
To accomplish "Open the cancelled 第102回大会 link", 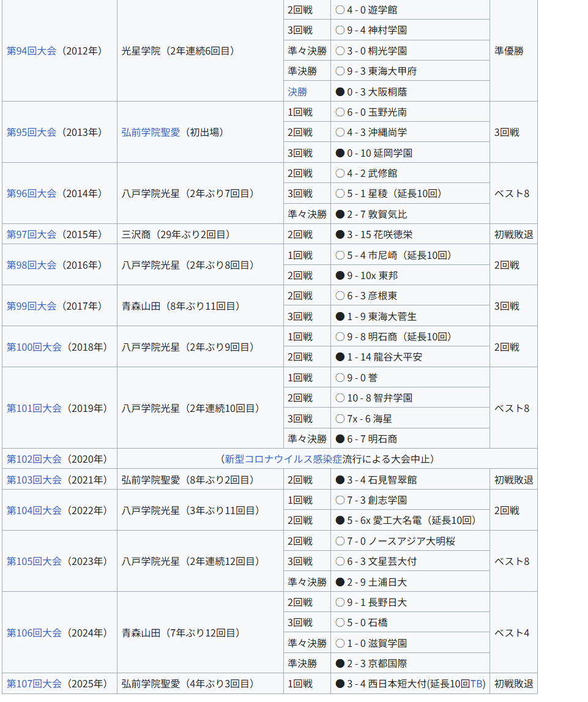I will [34, 459].
